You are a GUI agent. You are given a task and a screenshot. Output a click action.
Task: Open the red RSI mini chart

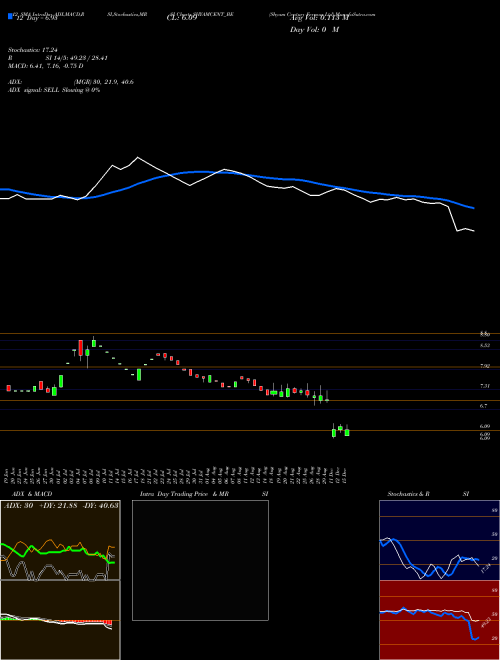pyautogui.click(x=439, y=620)
